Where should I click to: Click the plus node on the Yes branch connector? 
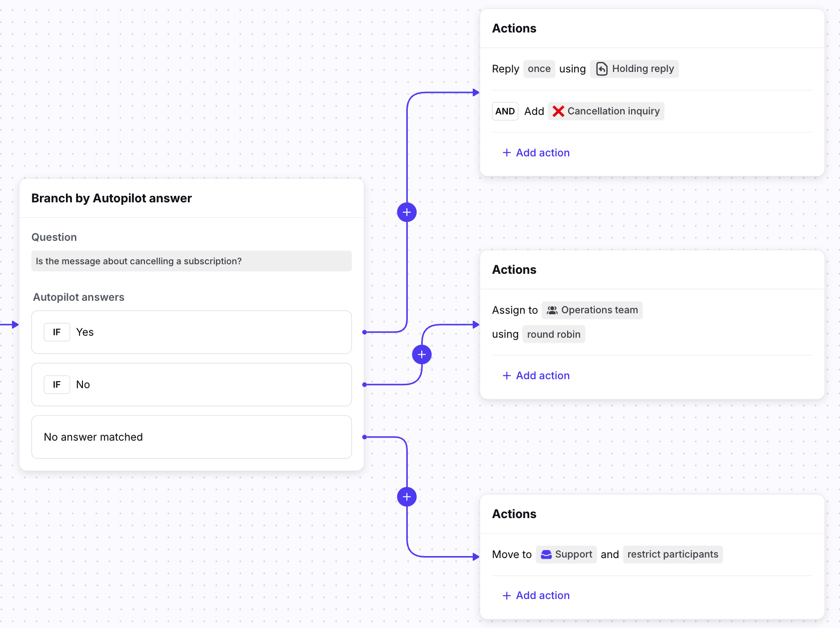[x=407, y=212]
